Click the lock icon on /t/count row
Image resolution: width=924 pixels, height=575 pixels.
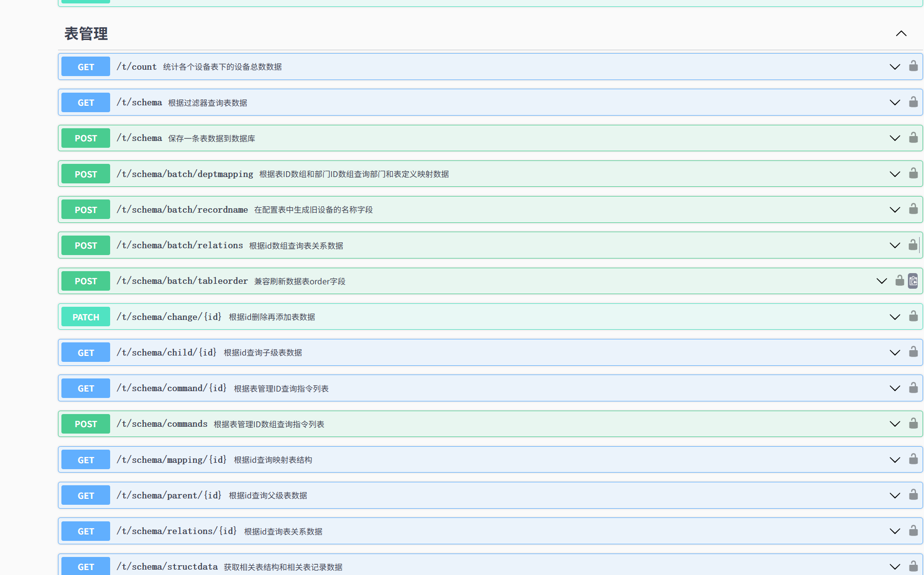[913, 66]
